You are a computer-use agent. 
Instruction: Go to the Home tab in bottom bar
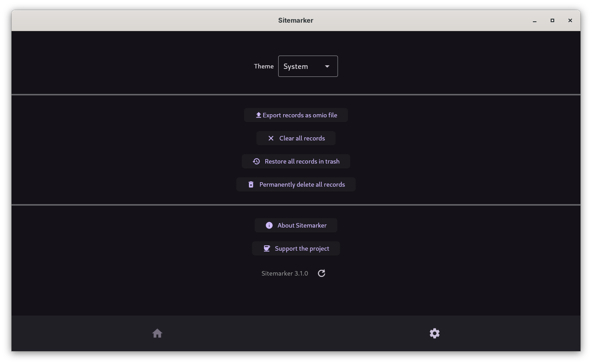(x=157, y=333)
